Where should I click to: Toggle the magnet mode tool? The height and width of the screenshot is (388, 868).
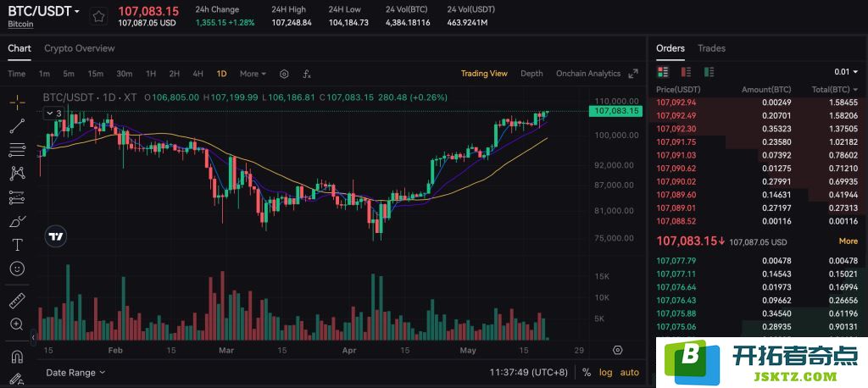tap(17, 357)
